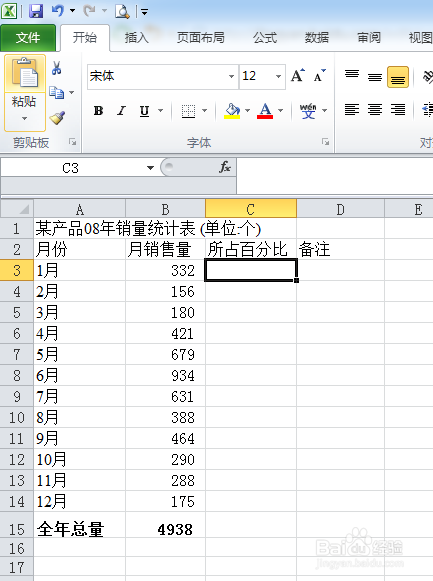The height and width of the screenshot is (581, 433).
Task: Click the Name Box showing C3
Action: pyautogui.click(x=70, y=168)
